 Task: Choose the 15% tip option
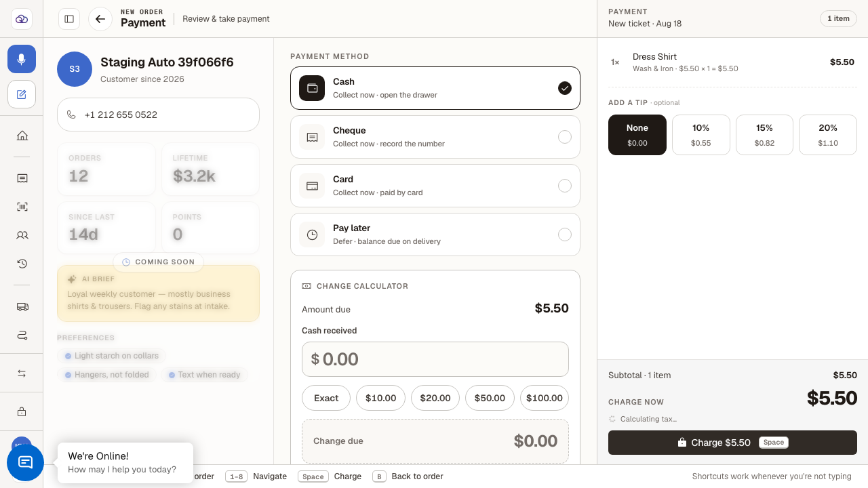point(764,135)
